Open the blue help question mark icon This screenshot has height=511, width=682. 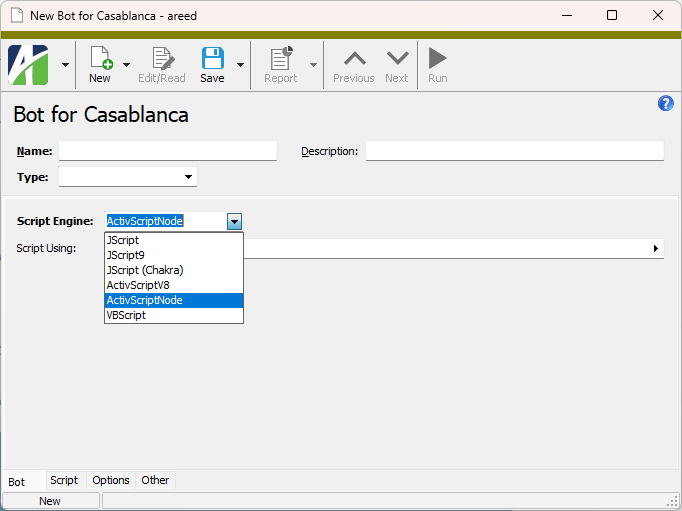coord(665,104)
